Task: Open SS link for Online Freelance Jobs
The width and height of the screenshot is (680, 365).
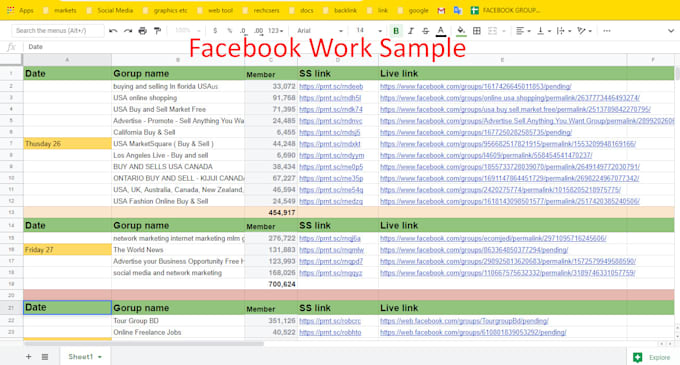Action: (330, 332)
